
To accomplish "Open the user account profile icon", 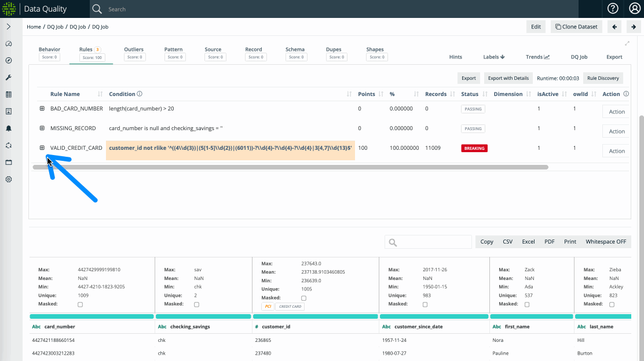I will point(634,9).
